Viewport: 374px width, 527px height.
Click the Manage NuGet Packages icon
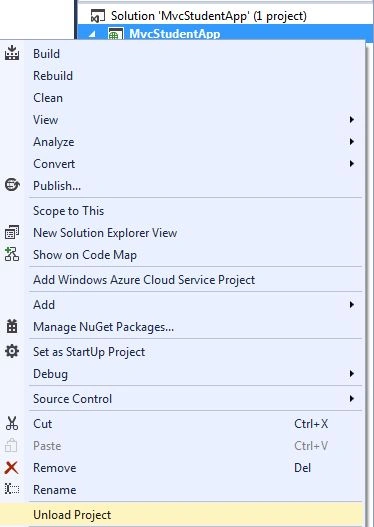(12, 326)
